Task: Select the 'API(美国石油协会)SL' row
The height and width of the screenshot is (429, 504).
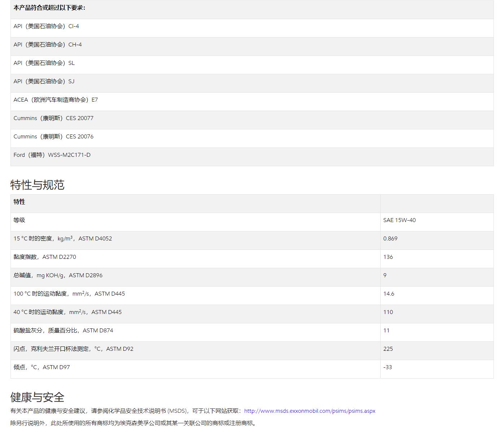Action: click(x=252, y=65)
